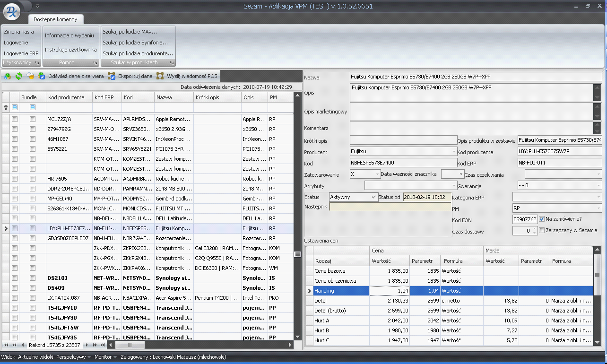This screenshot has width=607, height=364.
Task: Open the Atrybuty dropdown
Action: point(454,185)
